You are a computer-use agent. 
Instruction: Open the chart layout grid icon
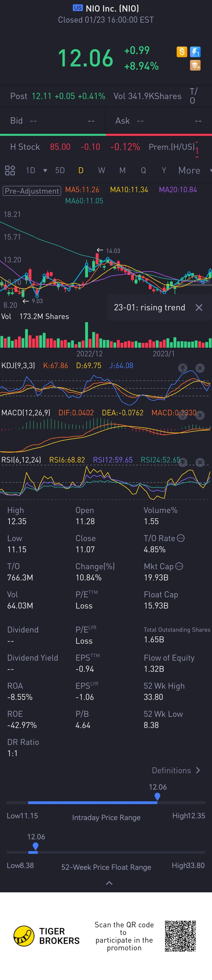coord(10,170)
